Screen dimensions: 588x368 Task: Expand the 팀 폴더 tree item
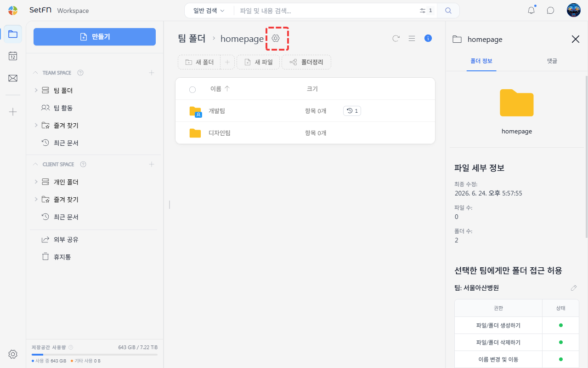pos(36,90)
